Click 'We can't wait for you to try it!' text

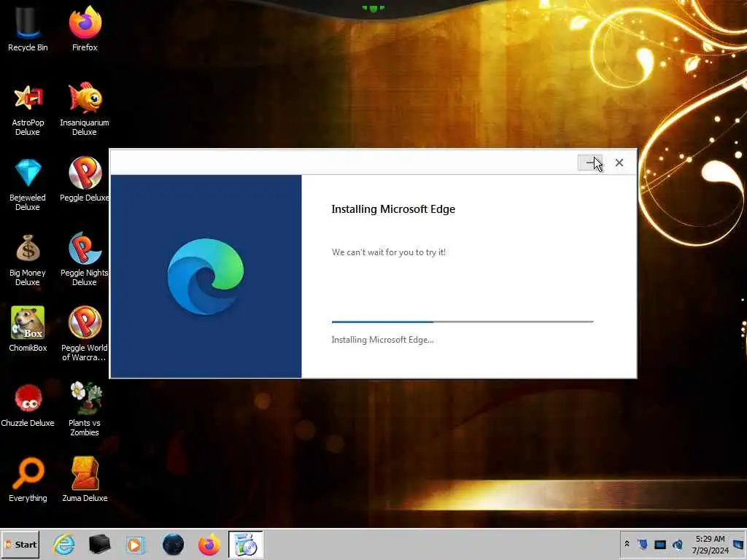[389, 252]
